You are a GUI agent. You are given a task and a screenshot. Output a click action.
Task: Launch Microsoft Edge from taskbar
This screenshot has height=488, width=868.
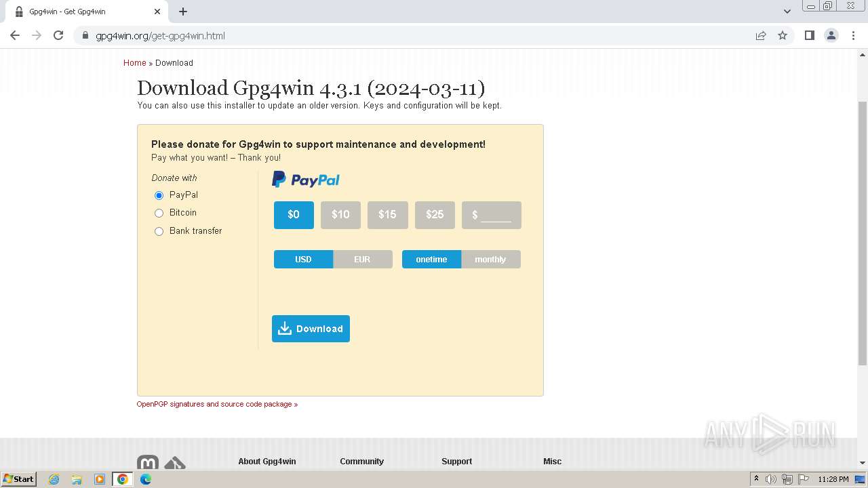click(146, 479)
